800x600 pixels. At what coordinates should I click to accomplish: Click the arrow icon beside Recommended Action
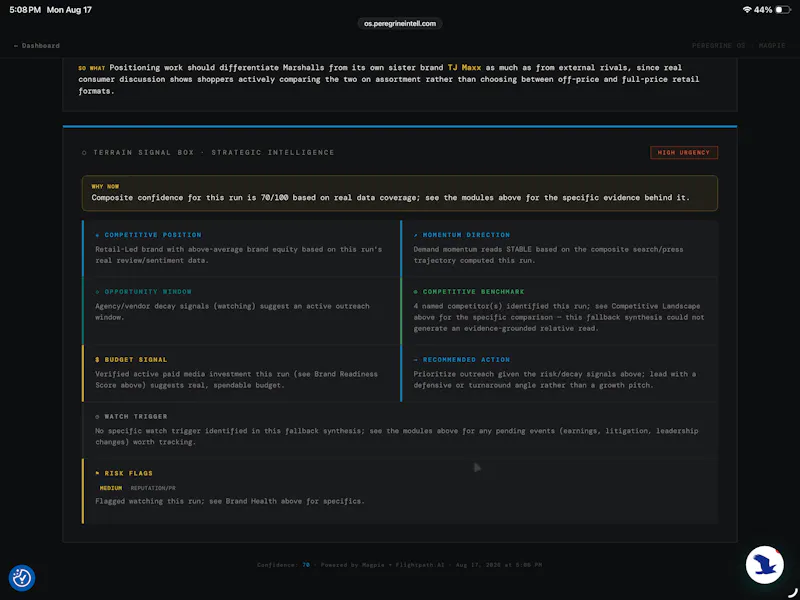(x=416, y=360)
